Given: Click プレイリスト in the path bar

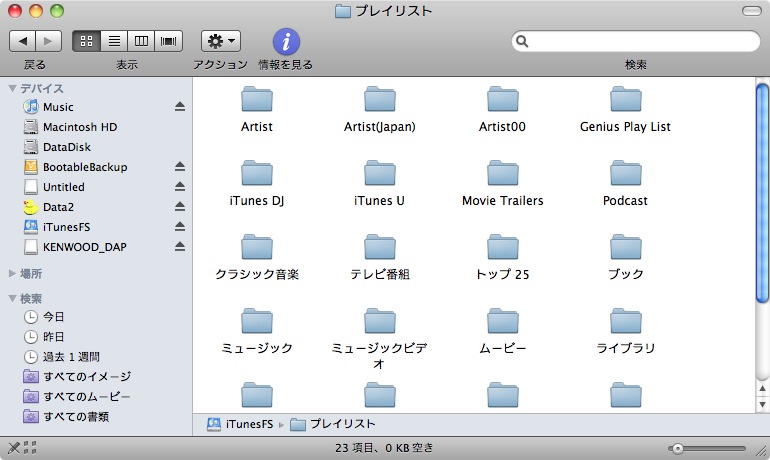Looking at the screenshot, I should tap(333, 424).
